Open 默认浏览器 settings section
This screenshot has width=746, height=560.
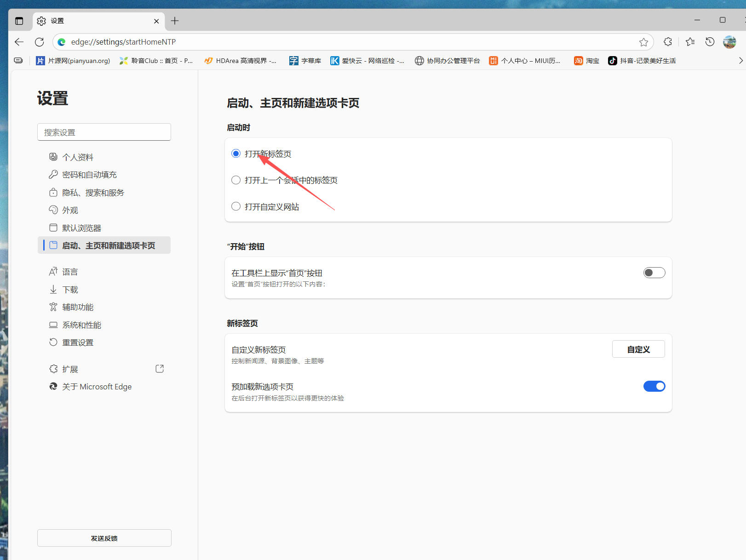click(104, 228)
